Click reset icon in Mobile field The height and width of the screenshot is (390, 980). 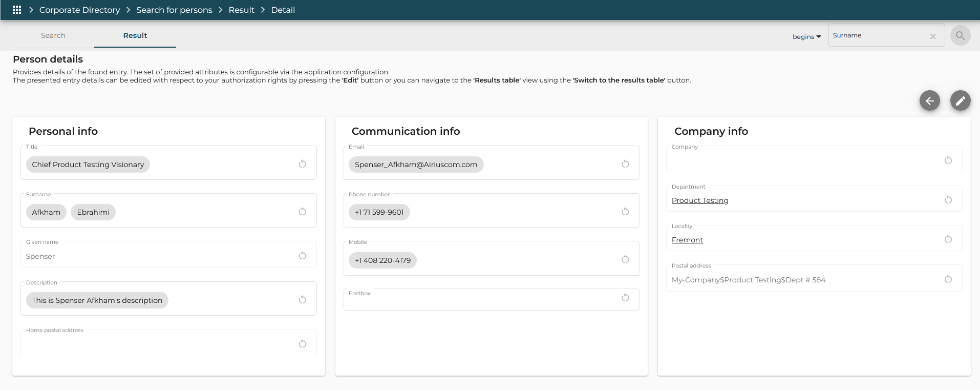[x=625, y=259]
